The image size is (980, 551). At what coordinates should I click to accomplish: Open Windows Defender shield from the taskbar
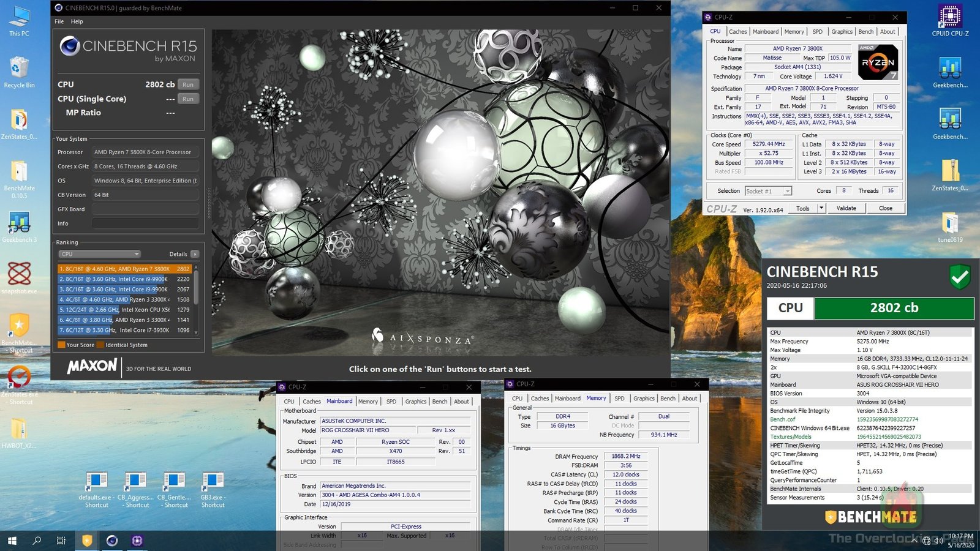[x=86, y=541]
